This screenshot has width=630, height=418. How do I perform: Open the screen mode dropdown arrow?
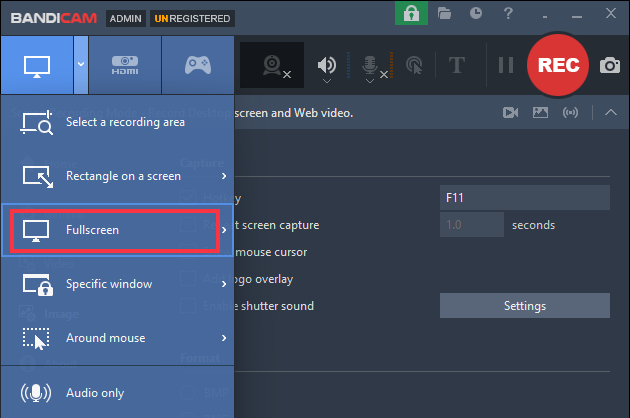tap(81, 64)
